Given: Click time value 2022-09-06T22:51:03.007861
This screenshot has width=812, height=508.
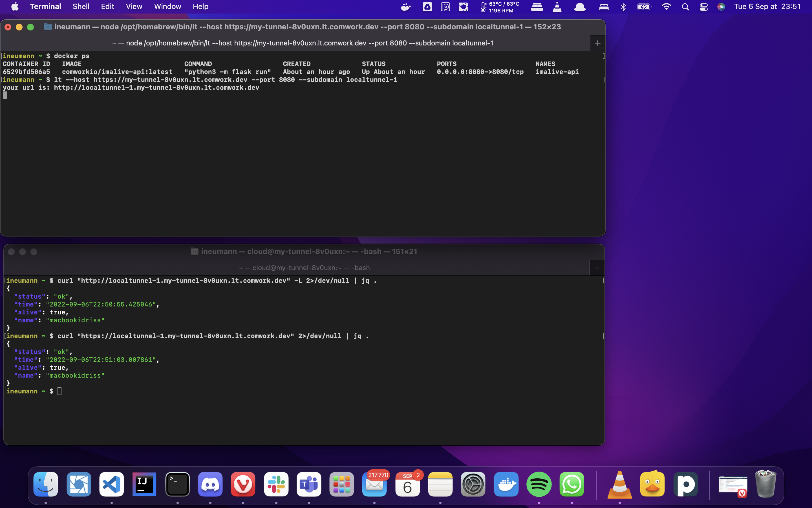Looking at the screenshot, I should coord(101,360).
